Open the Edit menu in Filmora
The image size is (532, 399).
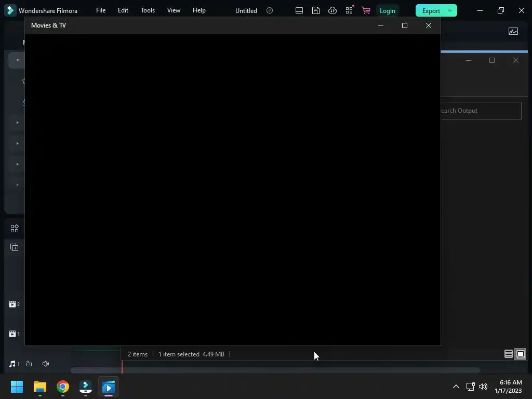point(123,10)
